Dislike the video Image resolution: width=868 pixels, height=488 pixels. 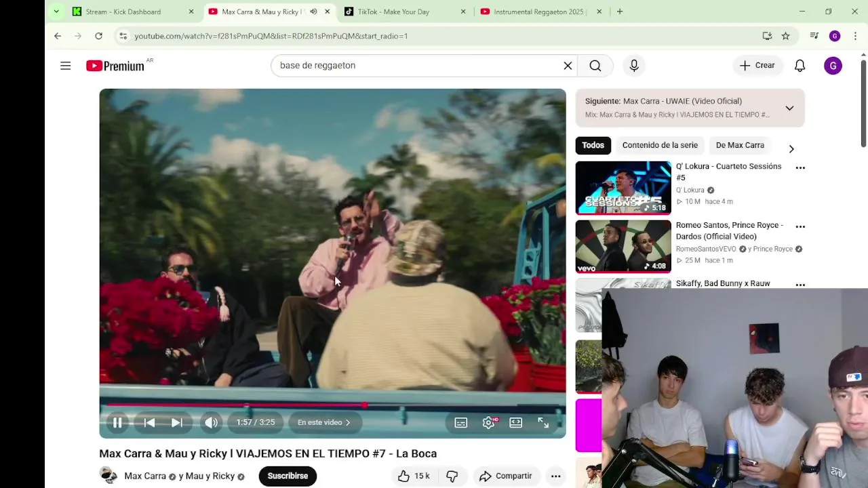452,476
